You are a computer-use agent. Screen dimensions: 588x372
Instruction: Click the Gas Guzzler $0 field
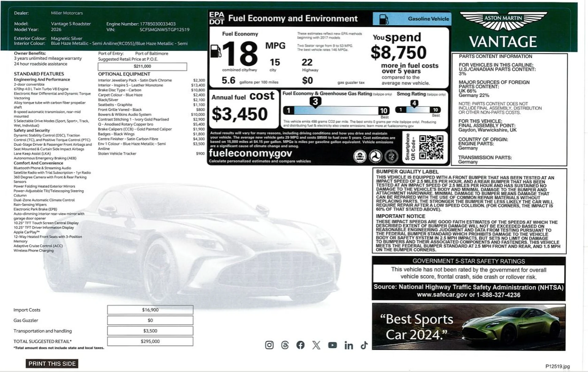pyautogui.click(x=150, y=320)
